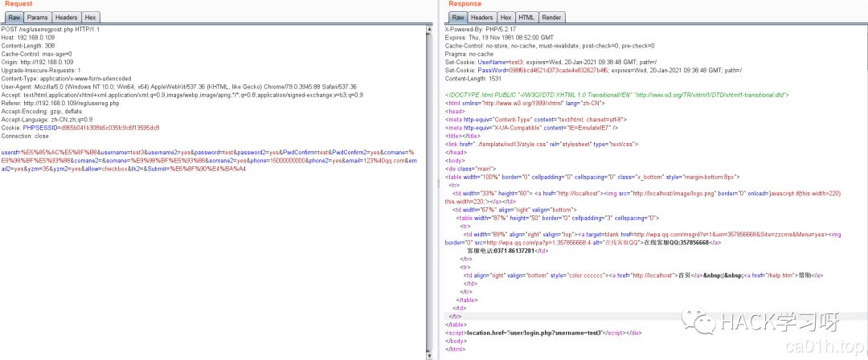The width and height of the screenshot is (868, 360).
Task: Open the HTML tab in the Response panel
Action: 526,18
